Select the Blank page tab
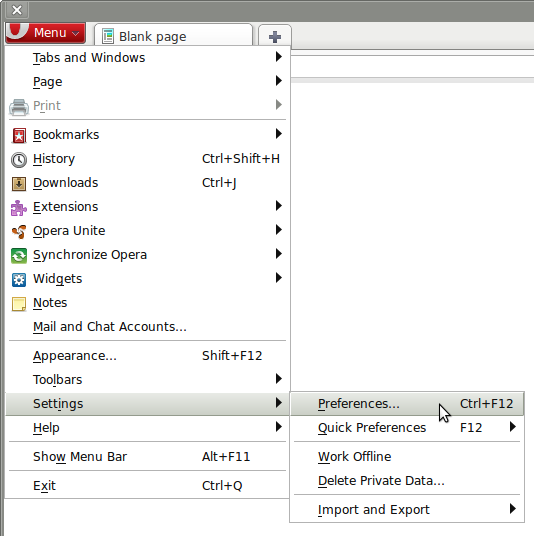 pyautogui.click(x=174, y=36)
